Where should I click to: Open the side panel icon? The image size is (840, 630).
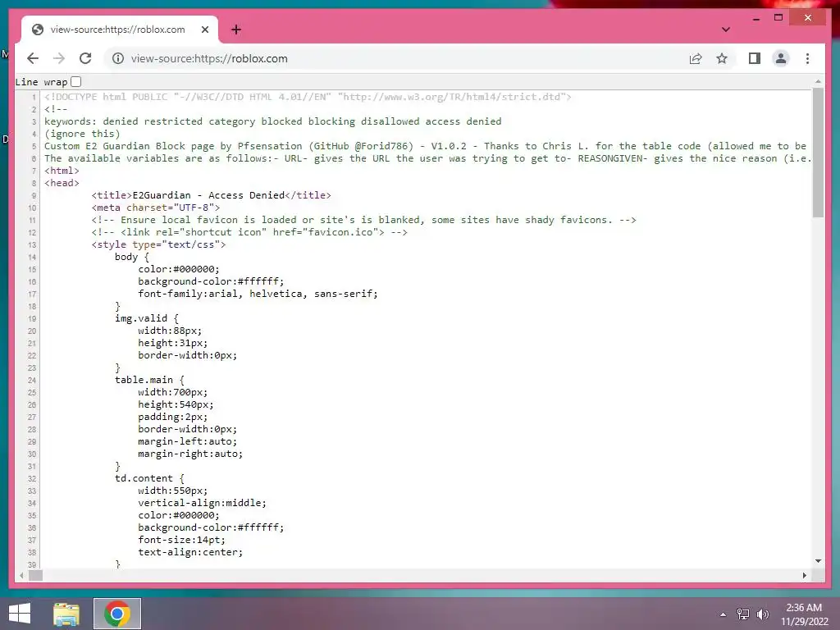pos(755,58)
